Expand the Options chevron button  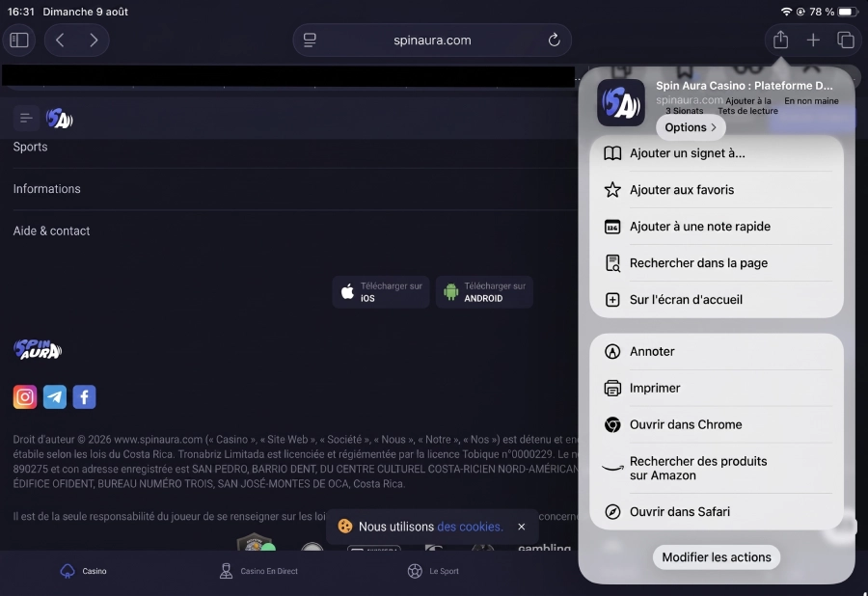691,127
